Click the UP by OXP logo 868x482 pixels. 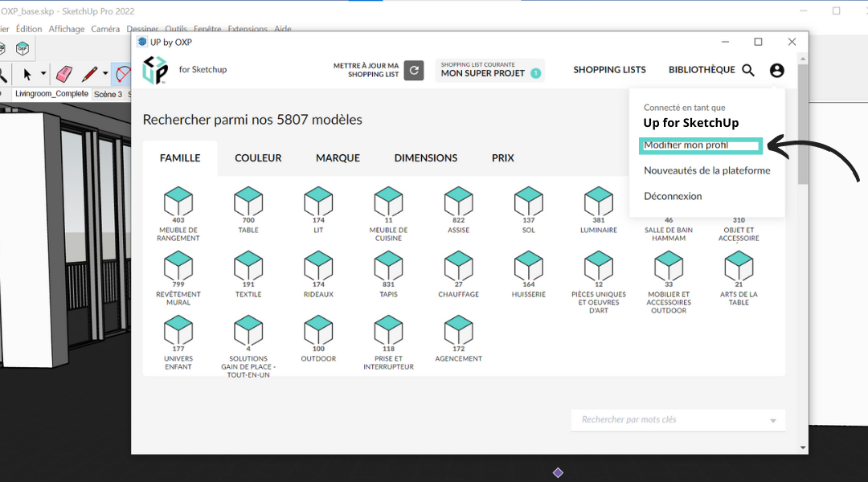155,70
